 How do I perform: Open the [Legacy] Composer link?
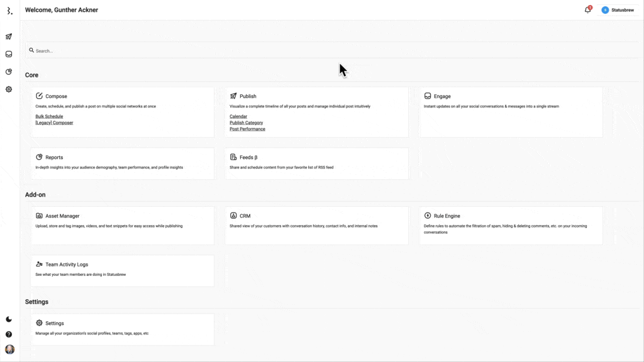click(54, 123)
